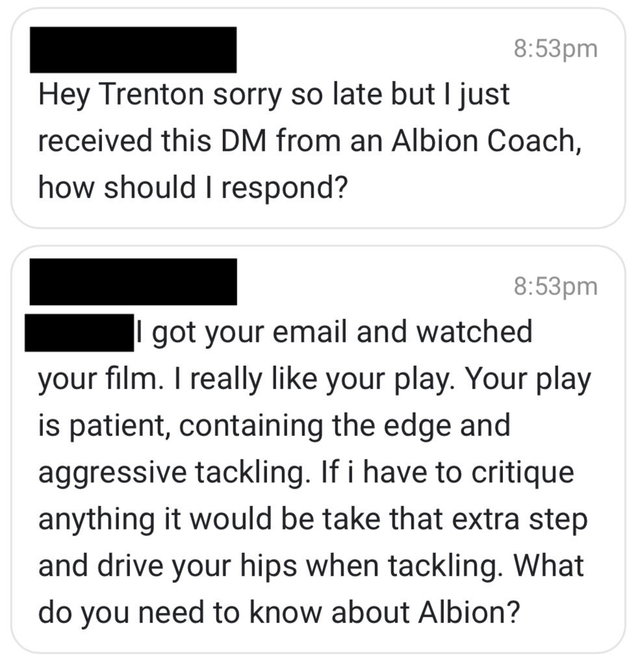
Task: Click the words "Albion Coach" in first message
Action: [x=483, y=142]
